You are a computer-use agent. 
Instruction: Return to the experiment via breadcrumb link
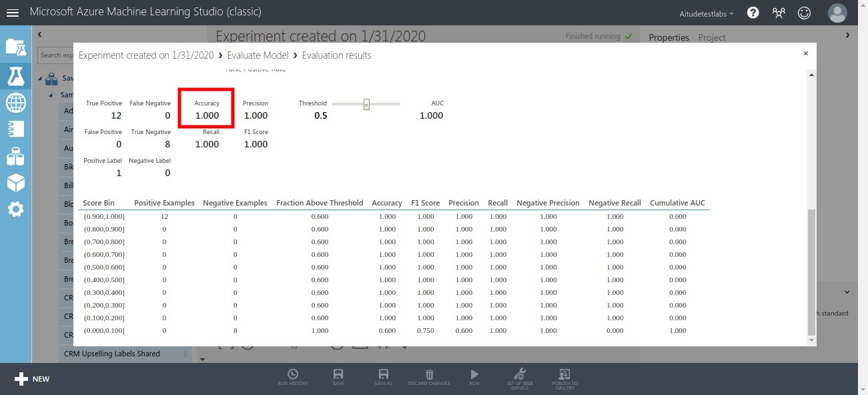[x=146, y=55]
